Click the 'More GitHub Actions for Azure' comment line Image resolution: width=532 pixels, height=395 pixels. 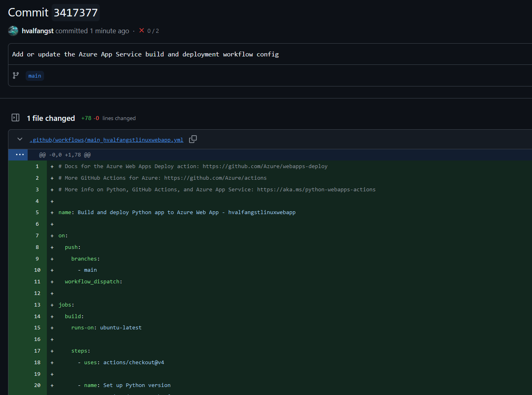pyautogui.click(x=163, y=178)
